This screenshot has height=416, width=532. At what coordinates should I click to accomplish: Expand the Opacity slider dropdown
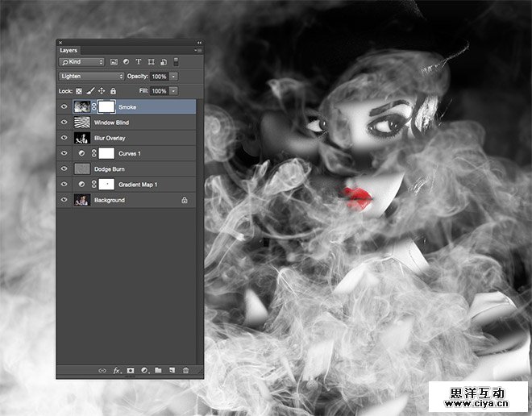(173, 77)
